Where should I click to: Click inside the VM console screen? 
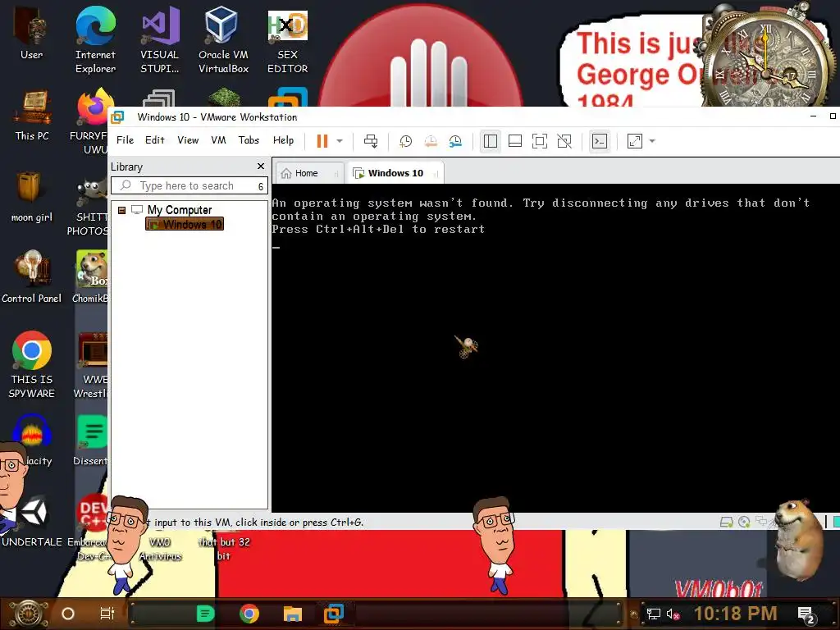pyautogui.click(x=555, y=348)
